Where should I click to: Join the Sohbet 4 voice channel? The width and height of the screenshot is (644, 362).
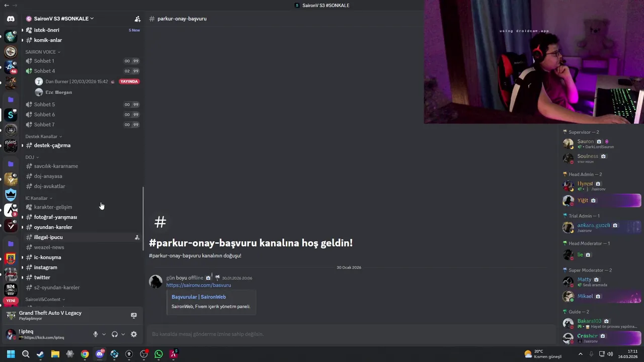tap(82, 71)
